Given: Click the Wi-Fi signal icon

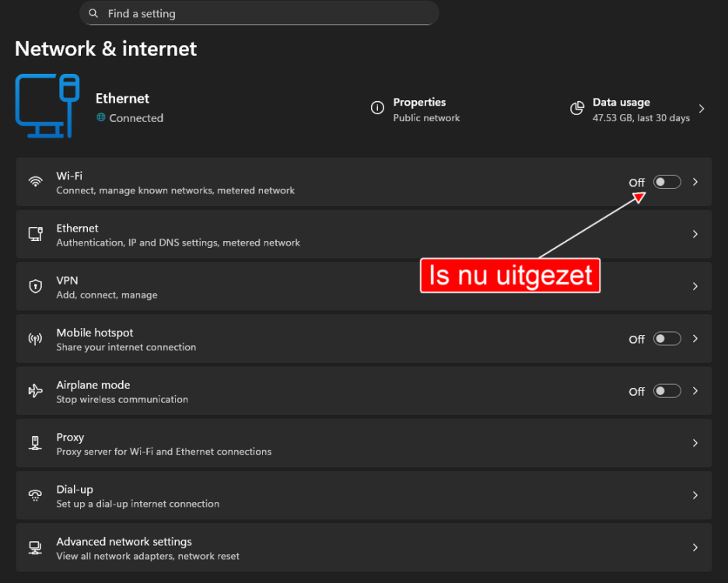Looking at the screenshot, I should (35, 181).
